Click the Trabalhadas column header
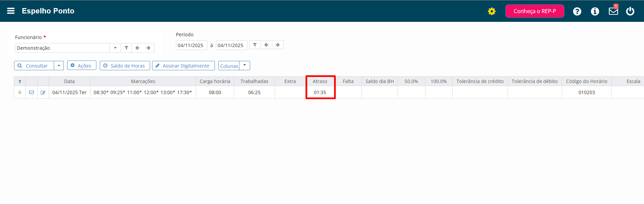Image resolution: width=644 pixels, height=204 pixels. (x=254, y=81)
